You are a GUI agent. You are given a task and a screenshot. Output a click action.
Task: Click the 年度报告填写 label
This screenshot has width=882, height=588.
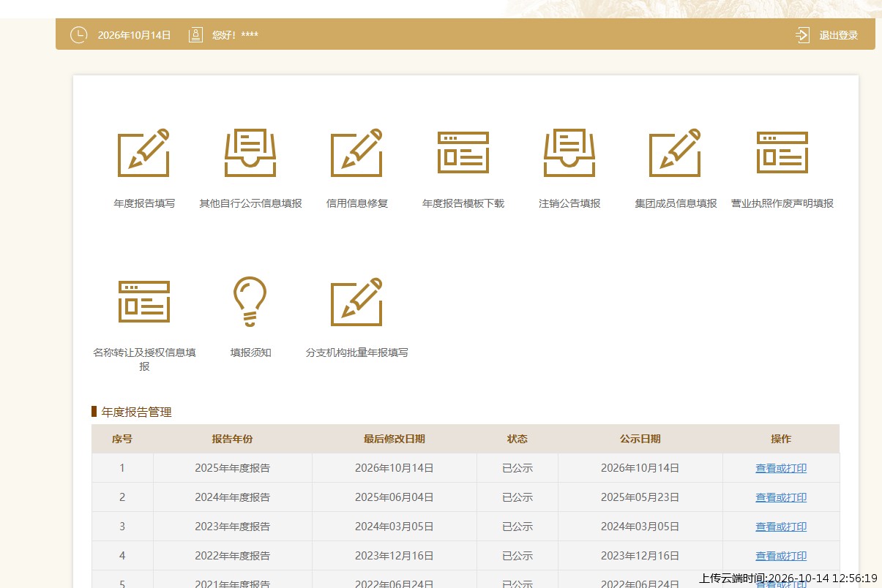[x=144, y=203]
